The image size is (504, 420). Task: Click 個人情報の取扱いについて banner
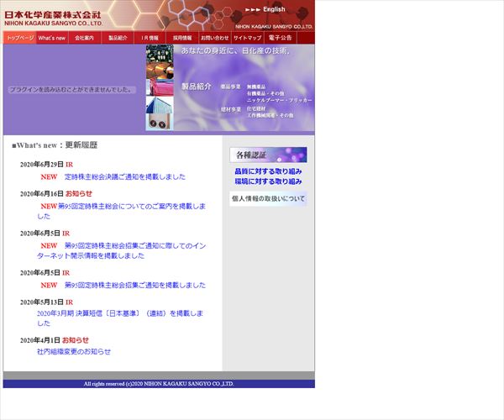click(x=268, y=199)
